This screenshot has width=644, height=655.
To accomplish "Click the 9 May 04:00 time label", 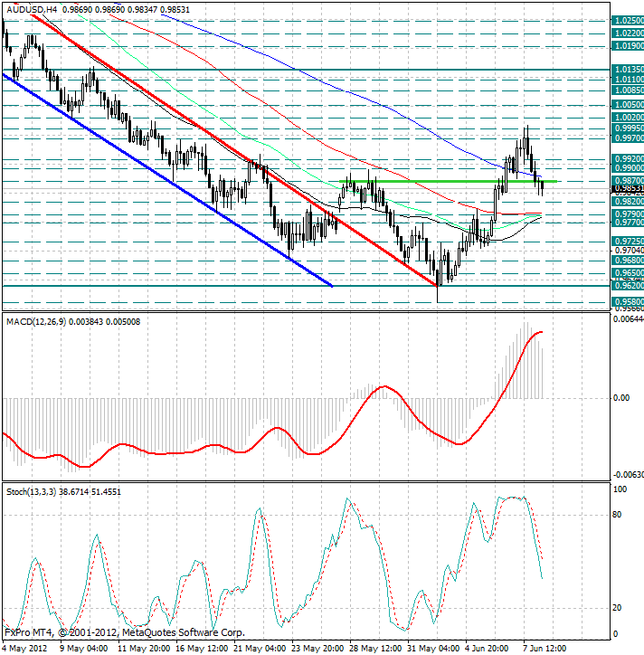I will [x=83, y=649].
